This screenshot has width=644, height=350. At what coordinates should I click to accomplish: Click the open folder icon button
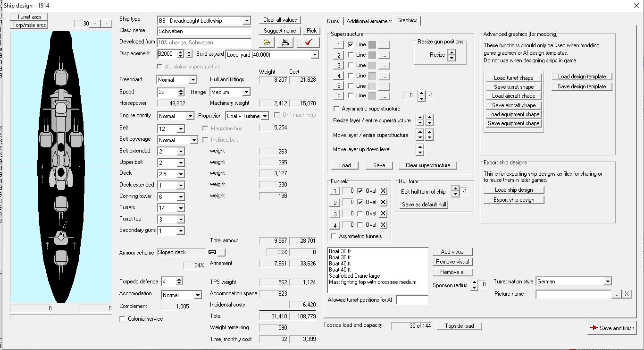(x=267, y=43)
